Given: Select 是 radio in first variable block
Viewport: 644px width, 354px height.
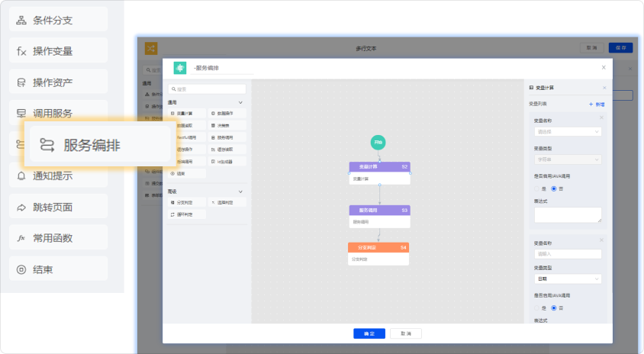Looking at the screenshot, I should pyautogui.click(x=537, y=188).
